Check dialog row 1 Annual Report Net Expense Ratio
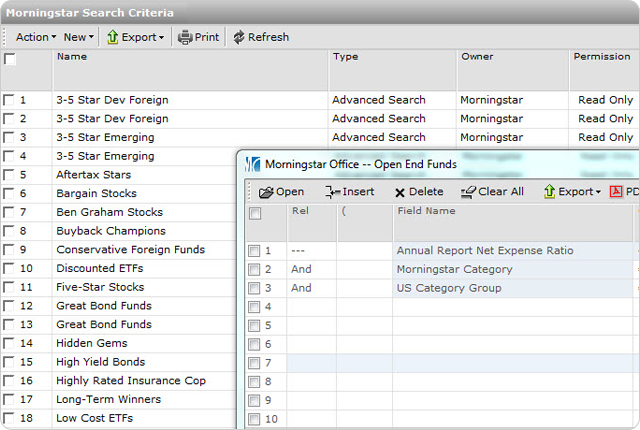The height and width of the screenshot is (430, 640). [254, 250]
